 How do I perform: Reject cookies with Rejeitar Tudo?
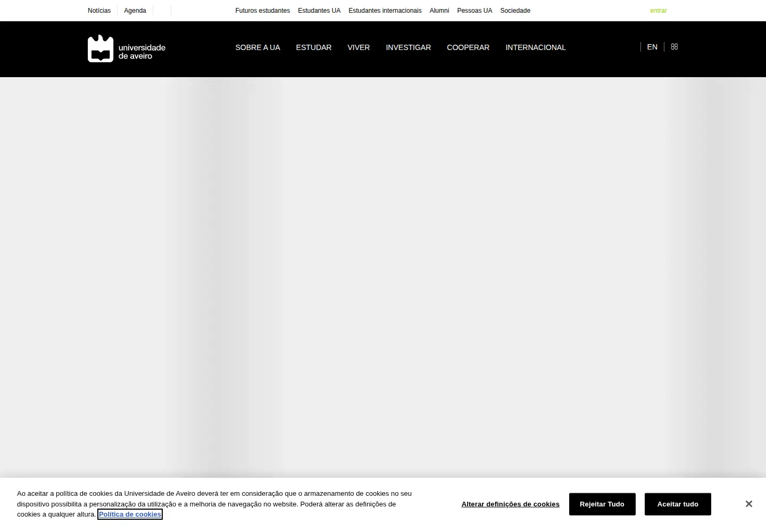pyautogui.click(x=602, y=504)
